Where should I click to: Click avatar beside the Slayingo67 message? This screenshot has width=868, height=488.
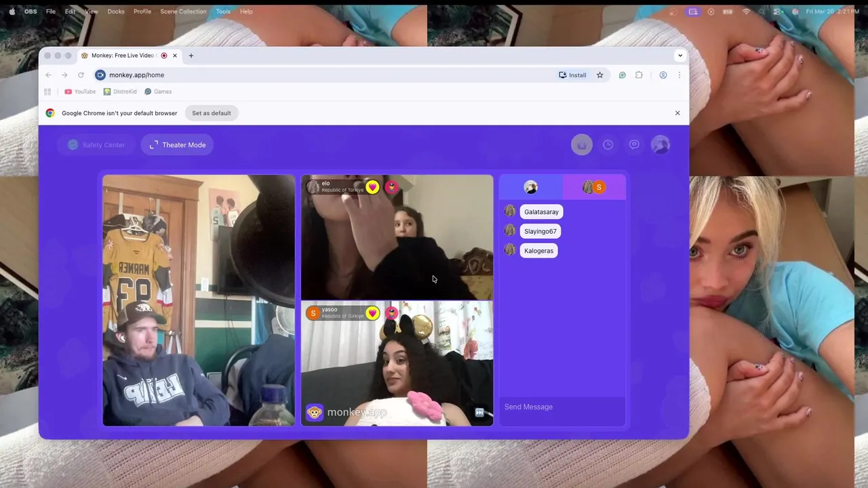pyautogui.click(x=510, y=231)
